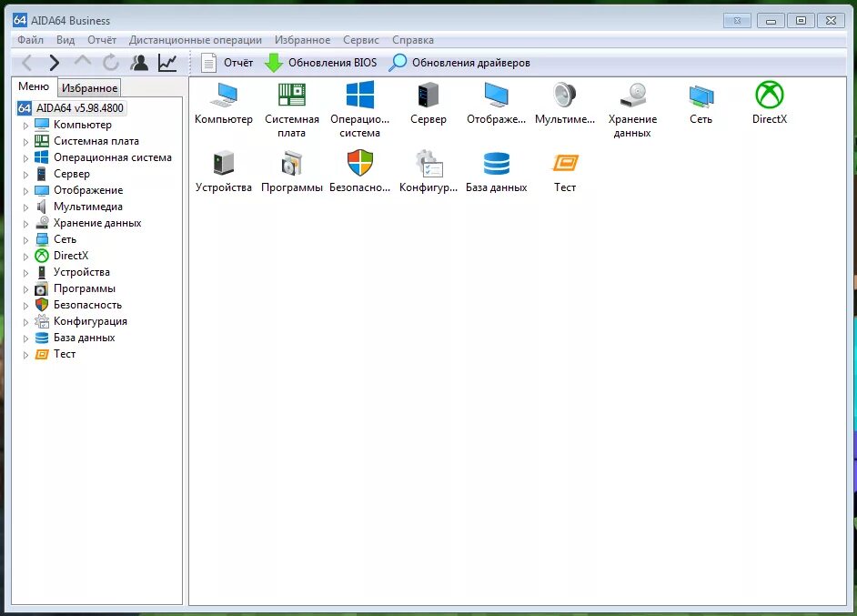Open the База данных database icon

pos(496,163)
